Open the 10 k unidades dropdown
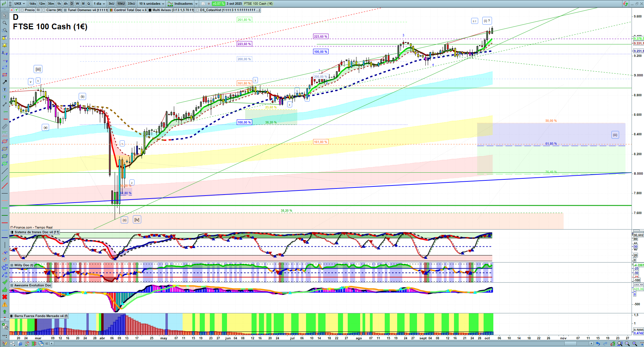Image resolution: width=644 pixels, height=347 pixels. coord(152,4)
